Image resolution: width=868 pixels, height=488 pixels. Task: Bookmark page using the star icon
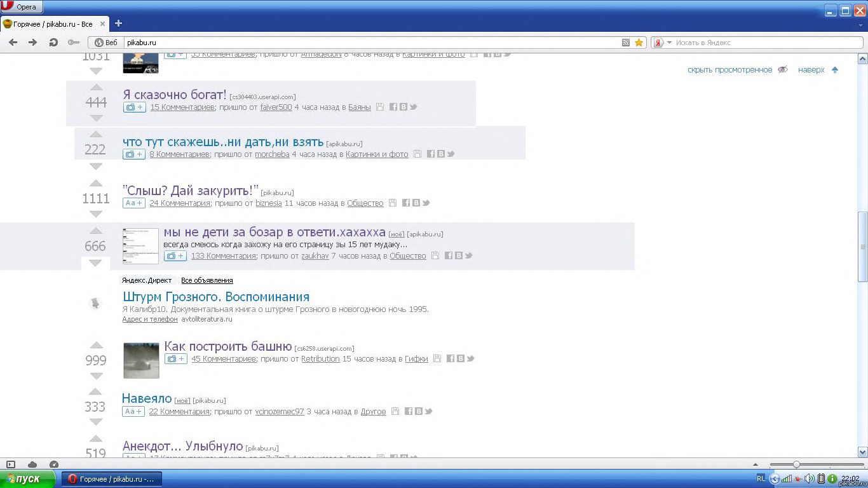pos(639,43)
